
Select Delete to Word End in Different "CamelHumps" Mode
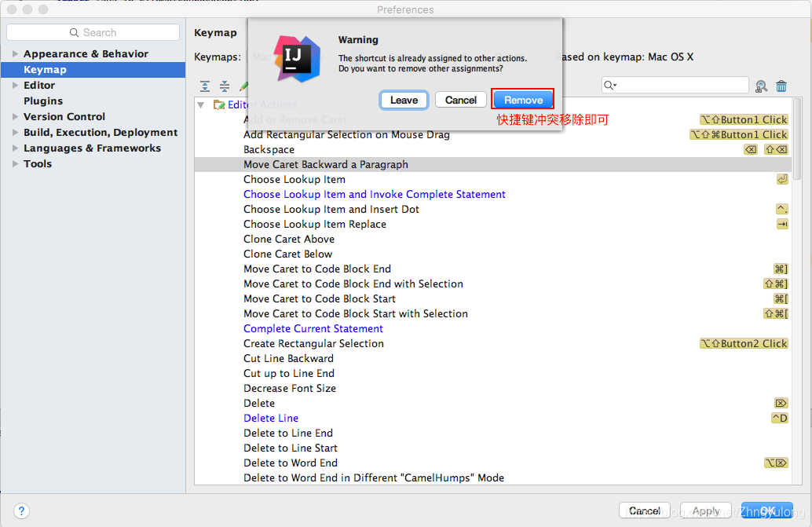pyautogui.click(x=374, y=478)
